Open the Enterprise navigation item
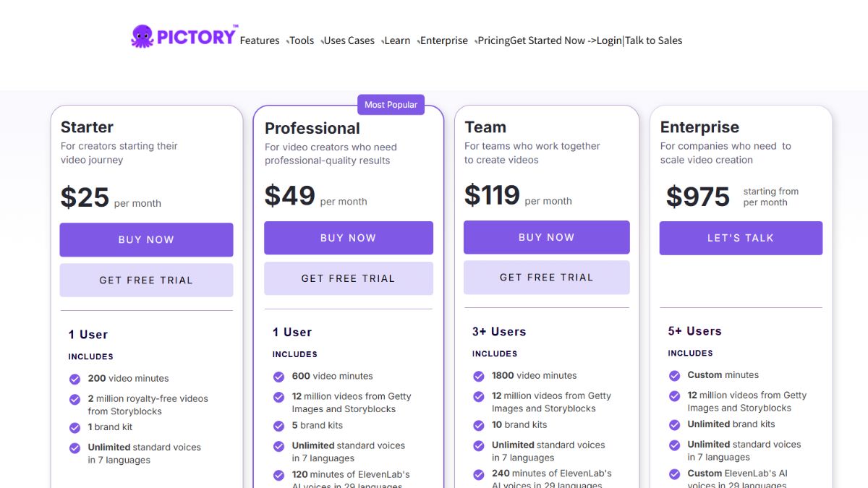This screenshot has height=488, width=868. (444, 40)
